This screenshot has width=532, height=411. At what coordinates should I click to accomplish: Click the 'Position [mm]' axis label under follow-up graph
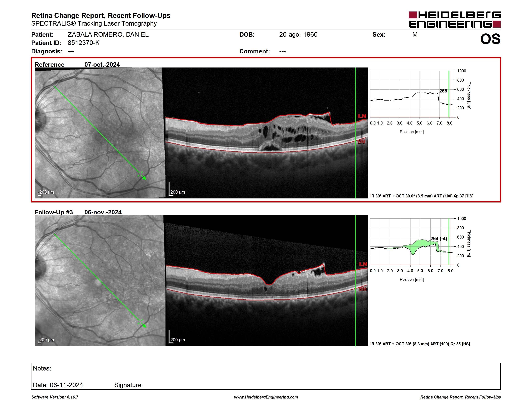[412, 279]
